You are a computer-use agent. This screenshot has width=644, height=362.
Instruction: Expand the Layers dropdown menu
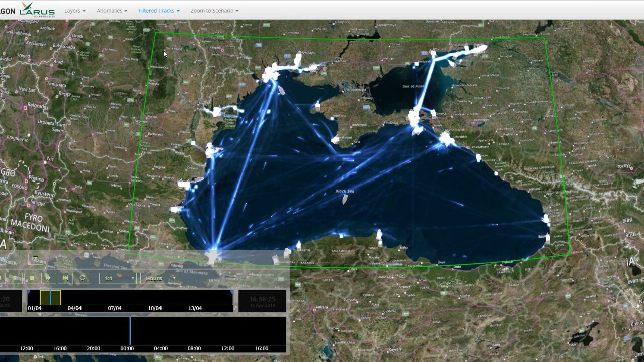74,10
